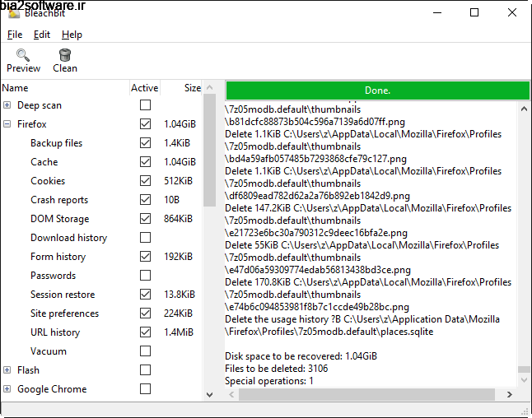This screenshot has height=418, width=532.
Task: Click the 'Disk space to be recovered: 1.04GiB' line
Action: tap(301, 356)
